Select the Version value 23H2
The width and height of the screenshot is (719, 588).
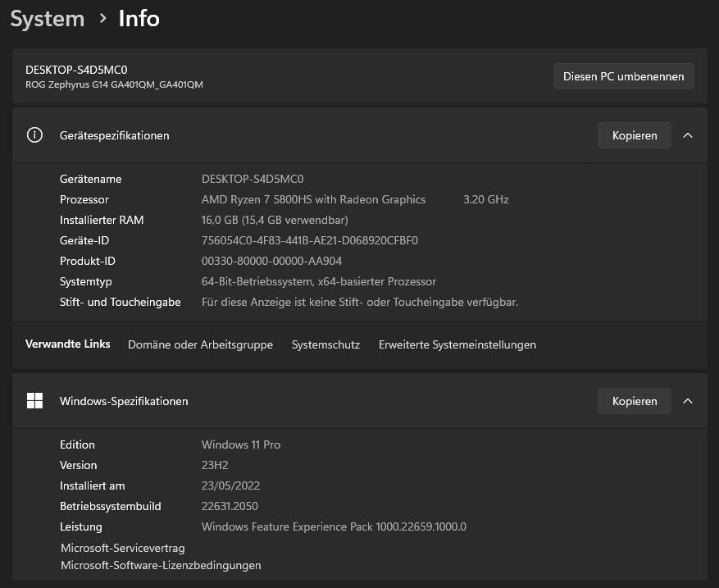click(215, 465)
